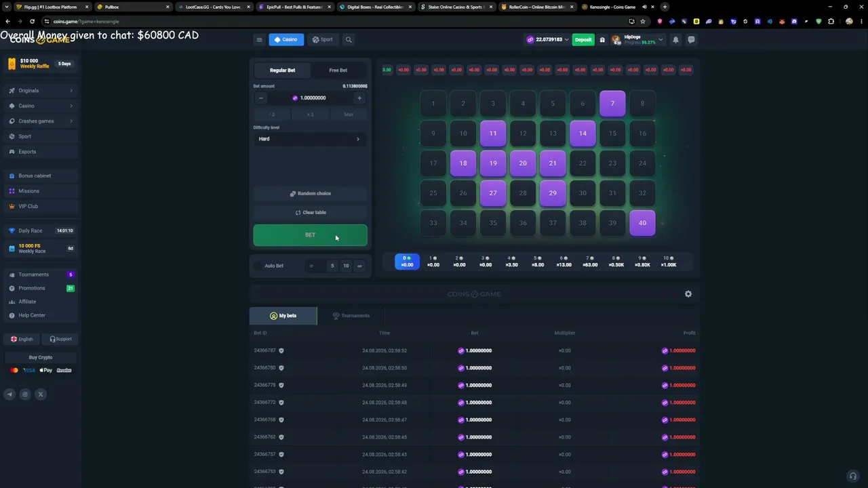
Task: Click the green Deposit button
Action: (x=583, y=39)
